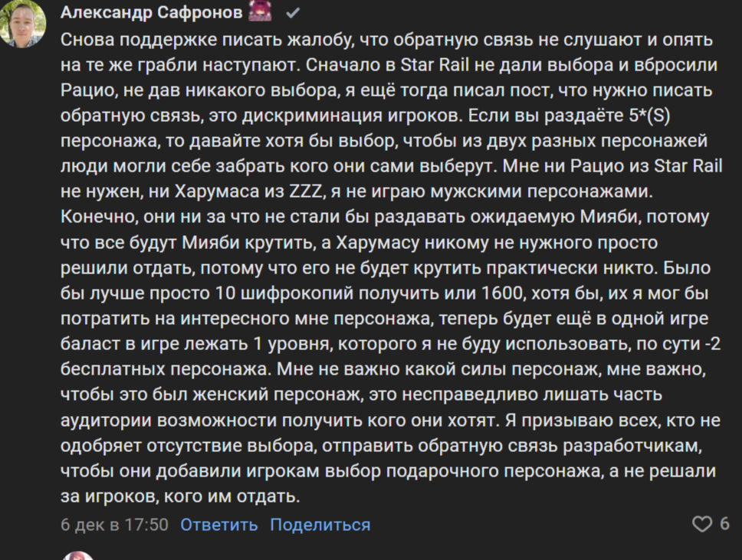Click the like count number 6
The width and height of the screenshot is (742, 560).
[x=724, y=523]
